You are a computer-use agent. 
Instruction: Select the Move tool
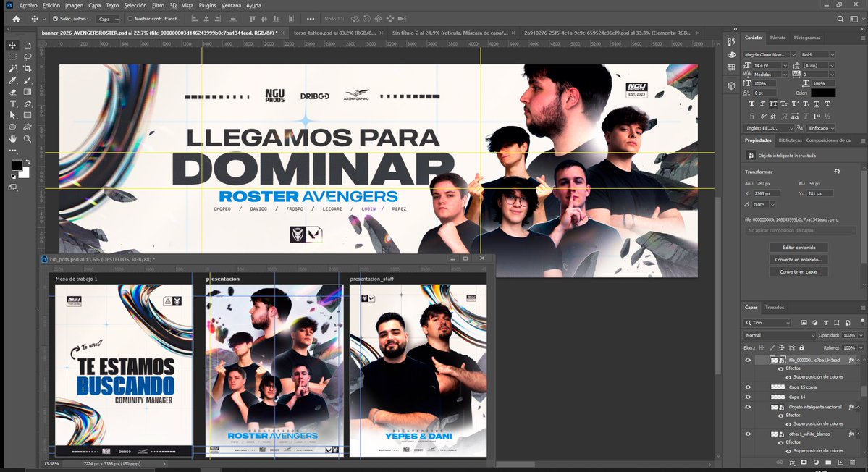pyautogui.click(x=13, y=45)
